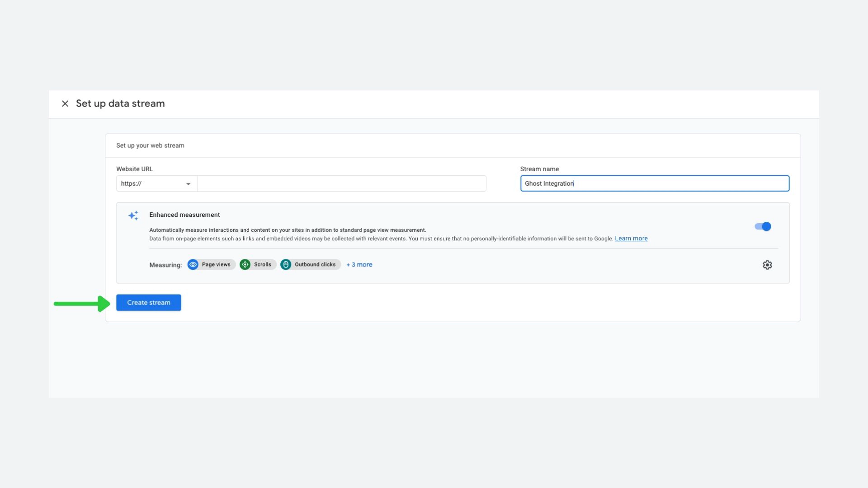868x488 pixels.
Task: Click the 'Set up your web stream' header
Action: click(x=150, y=145)
